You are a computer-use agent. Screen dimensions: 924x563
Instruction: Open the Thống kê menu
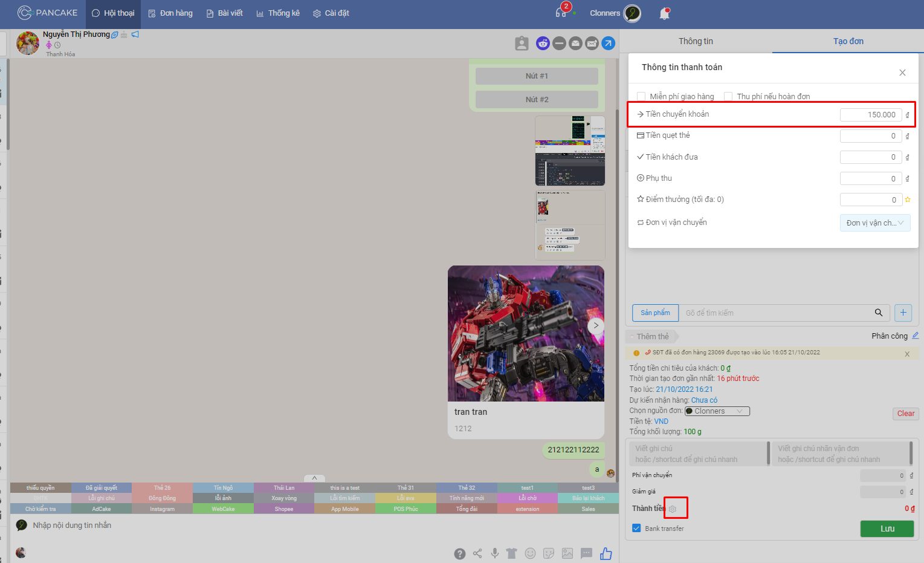tap(277, 13)
